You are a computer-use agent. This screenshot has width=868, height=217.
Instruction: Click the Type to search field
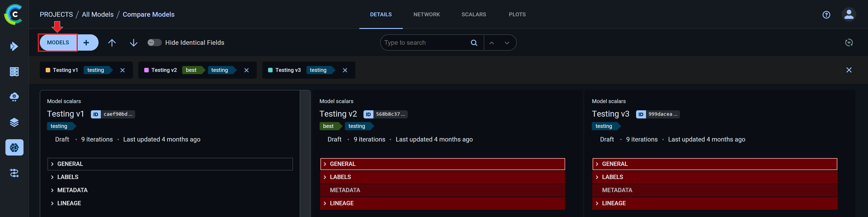tap(425, 43)
